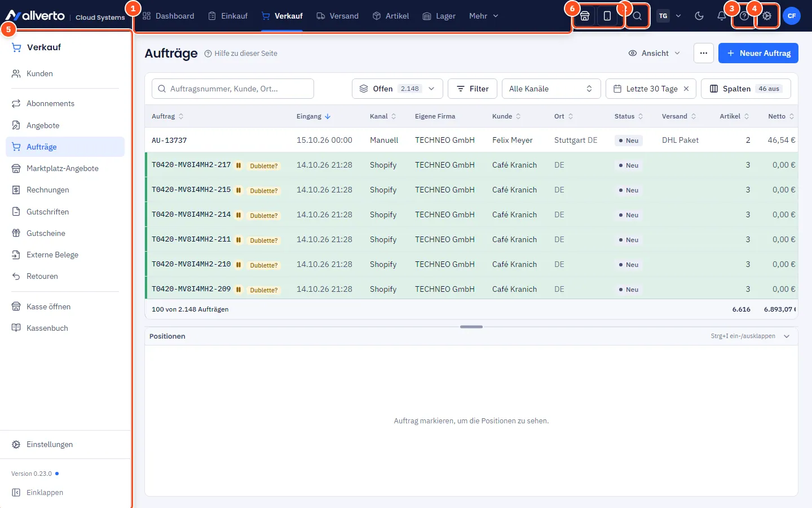Open Rechnungen in the sidebar

point(65,190)
